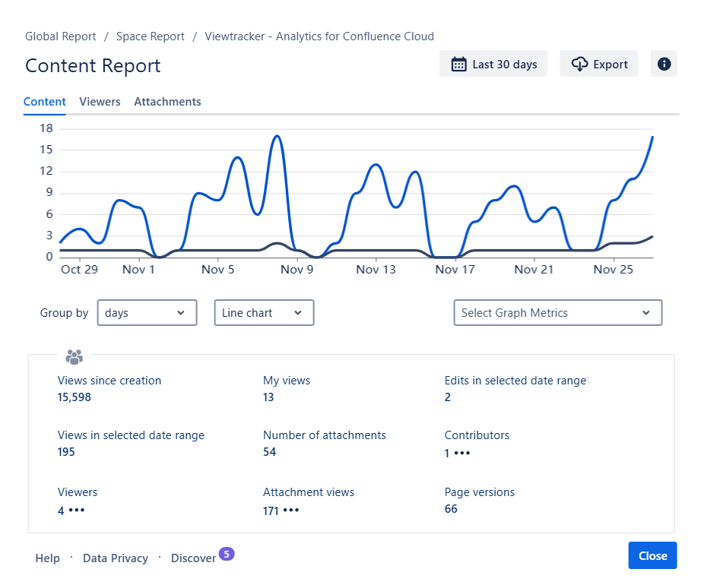This screenshot has height=588, width=704.
Task: Open the Group by days dropdown
Action: click(x=147, y=313)
